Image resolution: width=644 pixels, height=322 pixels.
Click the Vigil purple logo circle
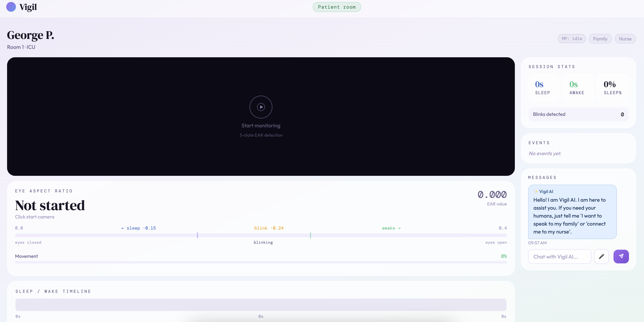coord(11,7)
